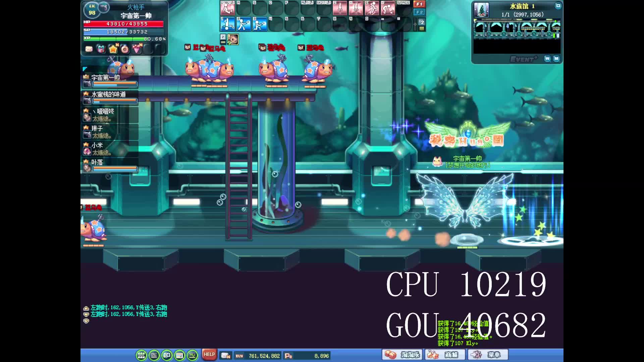Switch to F2 skill bar
This screenshot has height=362, width=644.
(419, 12)
